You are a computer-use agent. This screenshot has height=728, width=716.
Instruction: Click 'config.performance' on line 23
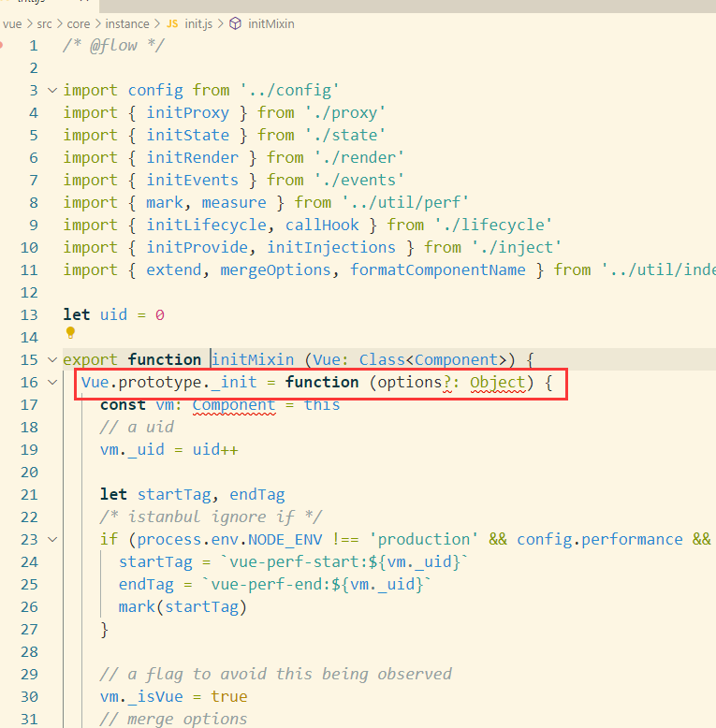(599, 540)
